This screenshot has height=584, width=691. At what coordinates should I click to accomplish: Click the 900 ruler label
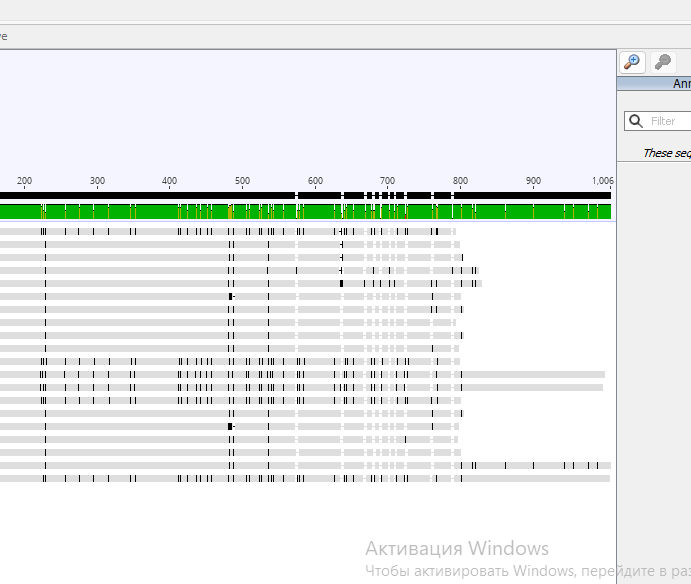(x=533, y=181)
